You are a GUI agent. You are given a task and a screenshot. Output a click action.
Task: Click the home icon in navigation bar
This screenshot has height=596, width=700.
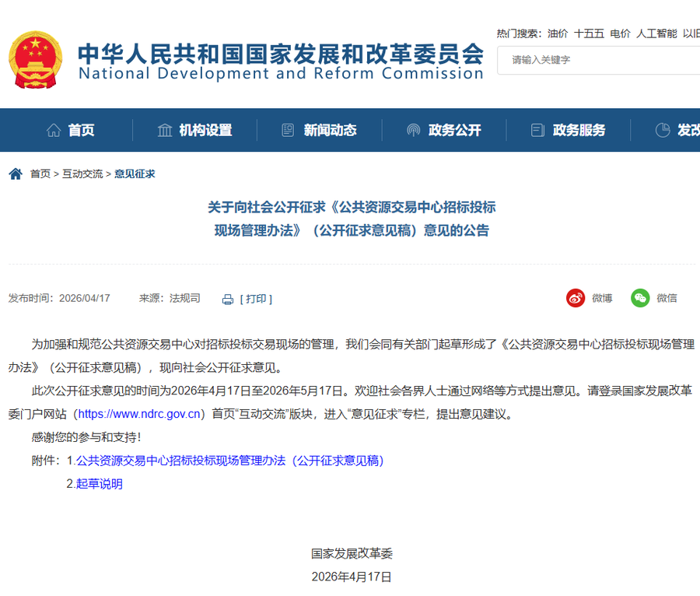point(54,131)
